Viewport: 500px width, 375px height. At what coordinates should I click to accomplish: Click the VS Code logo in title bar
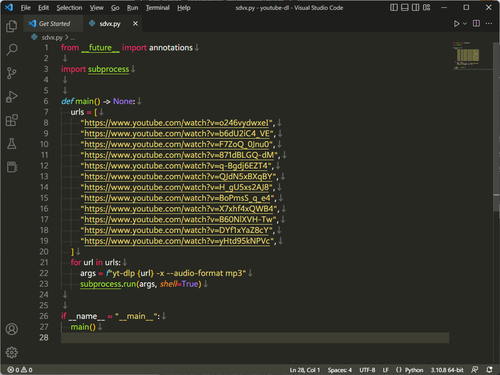point(9,7)
